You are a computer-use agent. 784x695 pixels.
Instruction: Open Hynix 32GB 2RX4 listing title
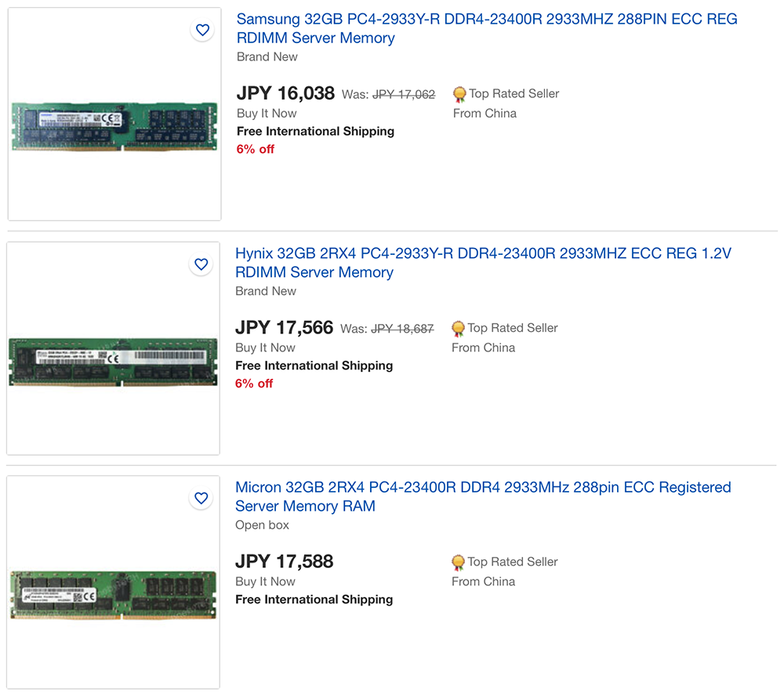point(482,263)
